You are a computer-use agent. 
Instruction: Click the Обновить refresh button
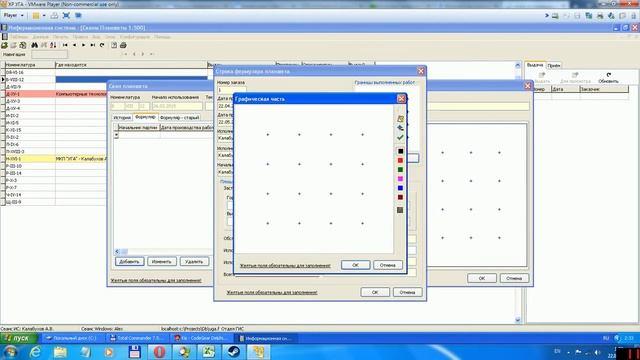pyautogui.click(x=608, y=78)
